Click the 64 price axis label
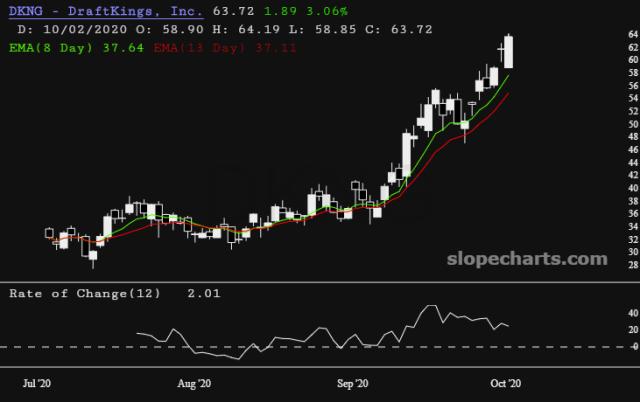 point(605,35)
